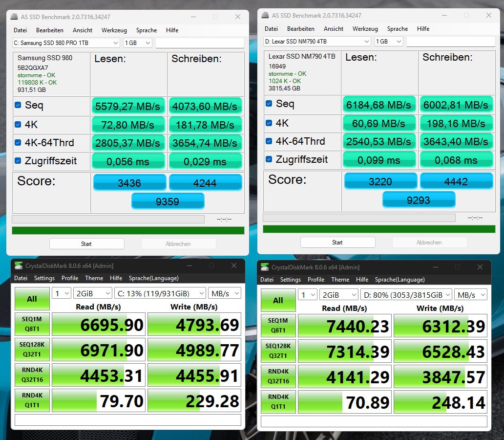Open 2GiB size dropdown in C: CrystalDiskMark window
Viewport: 504px width, 440px height.
[x=93, y=293]
